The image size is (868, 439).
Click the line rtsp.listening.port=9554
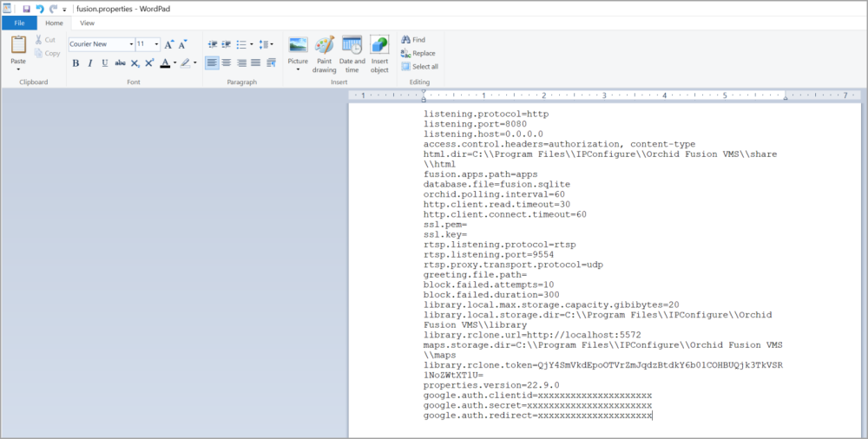coord(487,255)
